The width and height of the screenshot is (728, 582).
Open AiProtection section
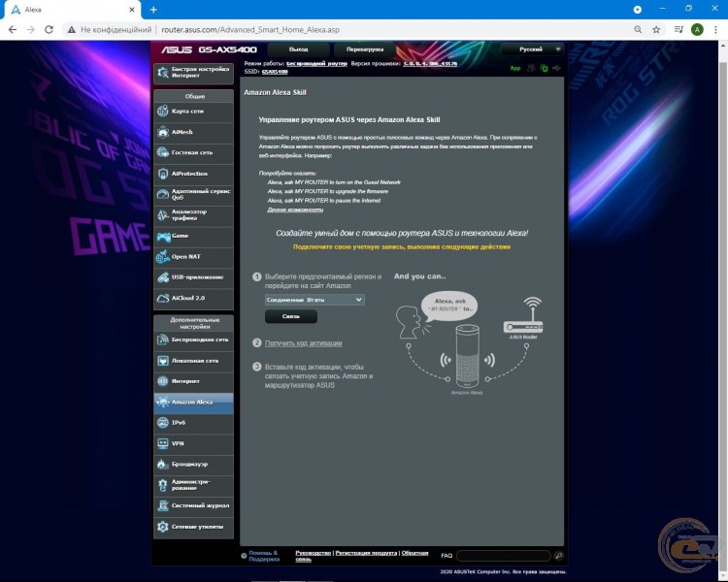pos(193,174)
